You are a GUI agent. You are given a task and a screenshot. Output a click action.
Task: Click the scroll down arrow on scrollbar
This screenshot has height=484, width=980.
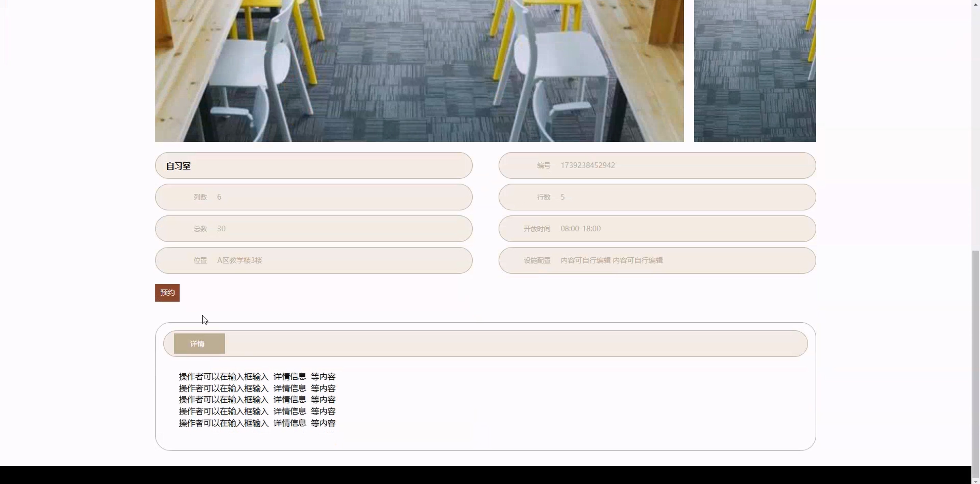click(x=976, y=481)
